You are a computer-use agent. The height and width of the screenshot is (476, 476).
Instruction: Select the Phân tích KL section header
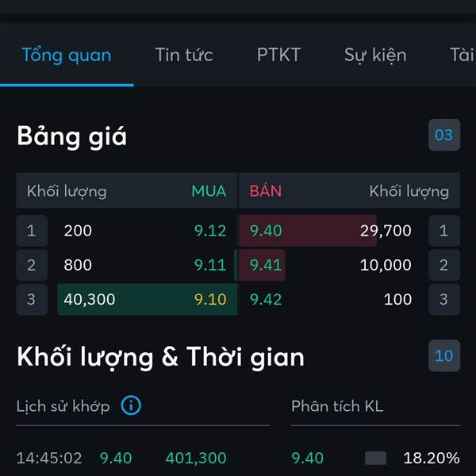pyautogui.click(x=337, y=406)
